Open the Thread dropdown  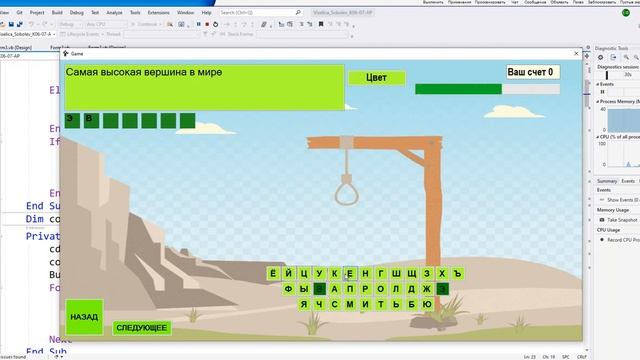(162, 34)
